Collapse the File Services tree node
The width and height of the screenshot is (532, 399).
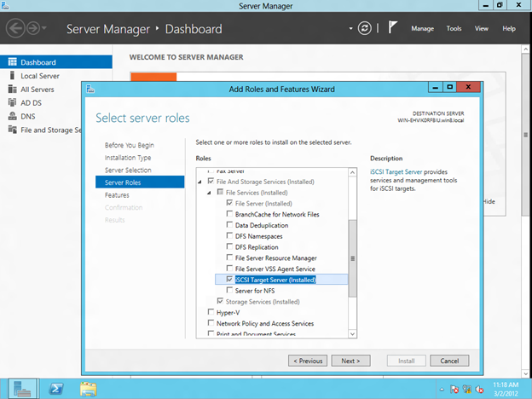point(211,193)
